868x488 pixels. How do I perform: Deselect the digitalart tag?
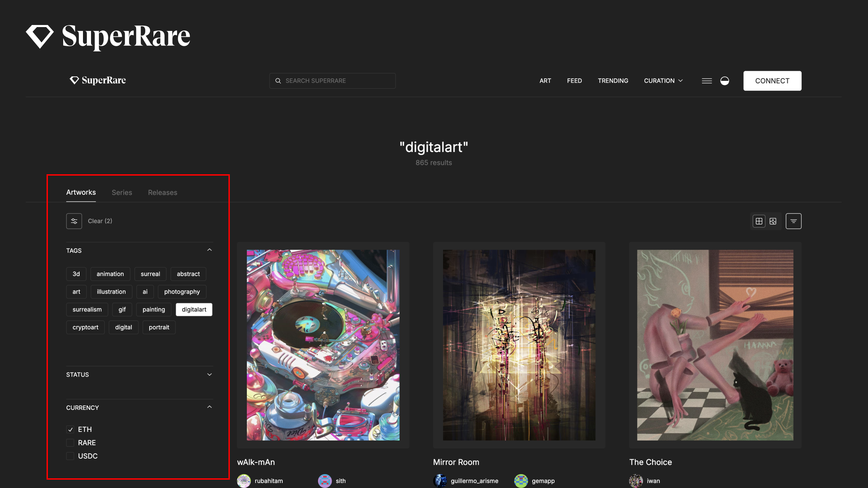(194, 310)
